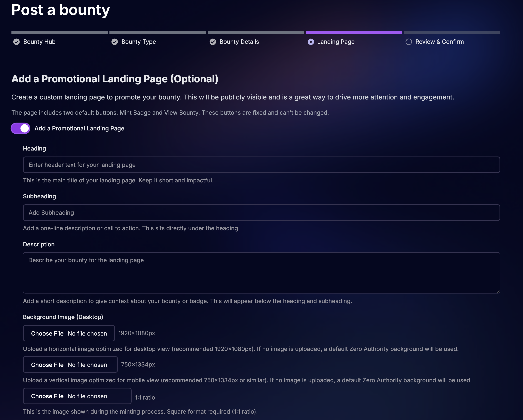Click the Description textarea resize handle
Screen dimensions: 523x420
(498, 291)
